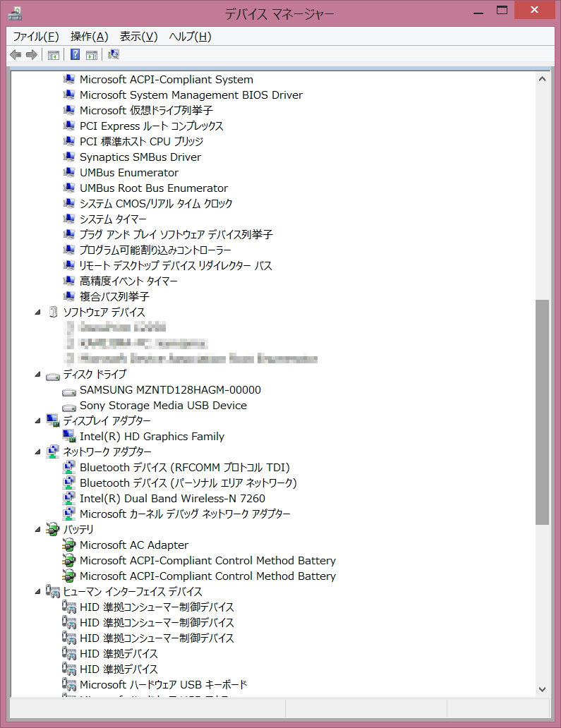Click the icon beside Bluetooth デバイス (RFCOMM プロトコル TDI)
Viewport: 561px width, 728px height.
point(68,467)
